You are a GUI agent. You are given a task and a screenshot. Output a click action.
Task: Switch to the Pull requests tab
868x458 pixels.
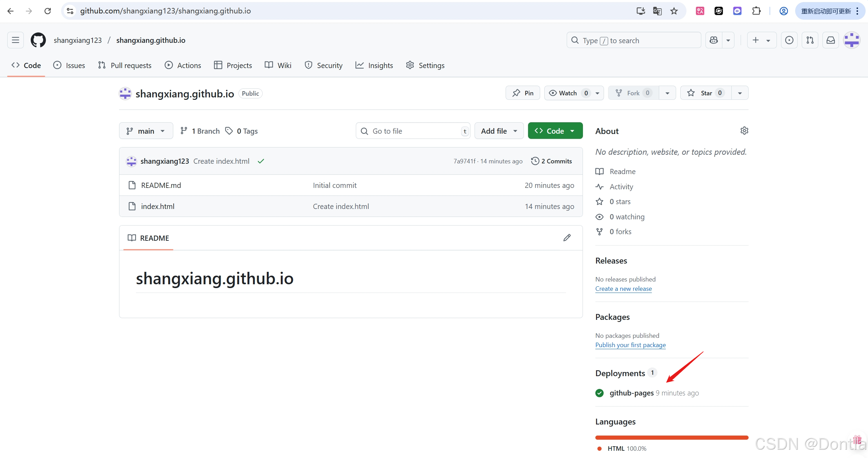click(125, 65)
